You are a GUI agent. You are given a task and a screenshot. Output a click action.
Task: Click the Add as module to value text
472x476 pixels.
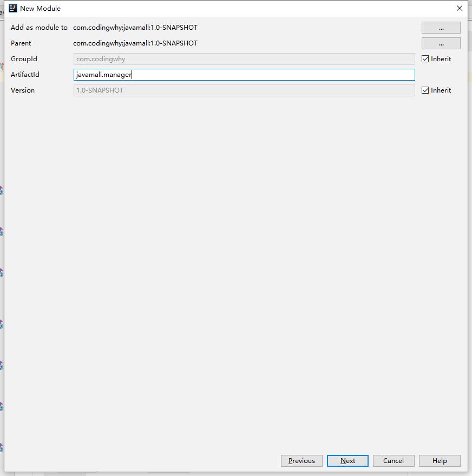click(135, 28)
